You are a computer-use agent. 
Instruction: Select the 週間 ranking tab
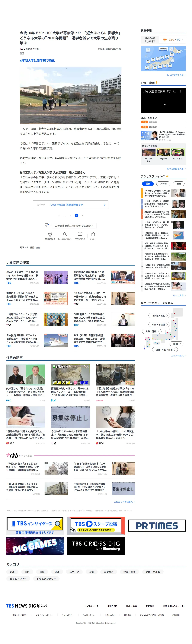point(179,184)
